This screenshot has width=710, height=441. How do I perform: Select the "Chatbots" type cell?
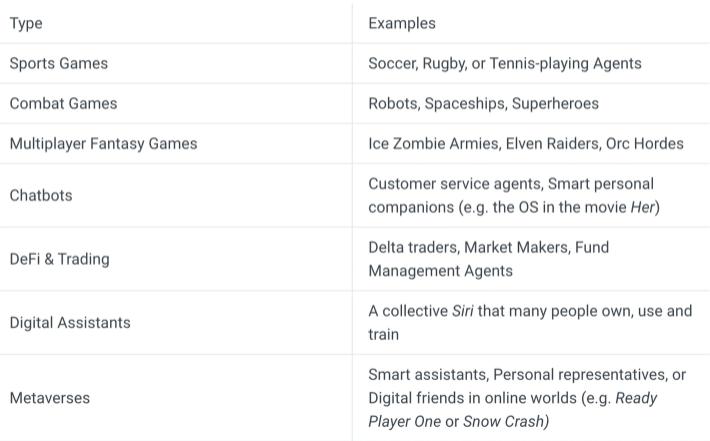point(41,195)
